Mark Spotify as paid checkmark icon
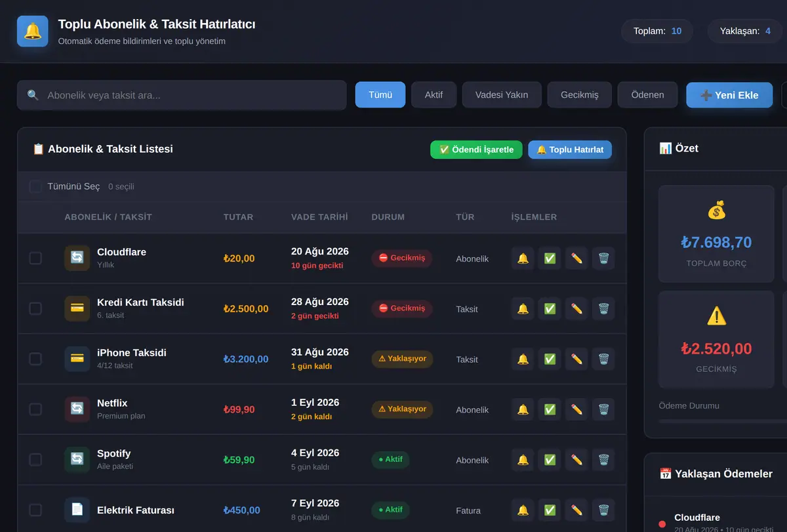The height and width of the screenshot is (532, 787). [550, 460]
